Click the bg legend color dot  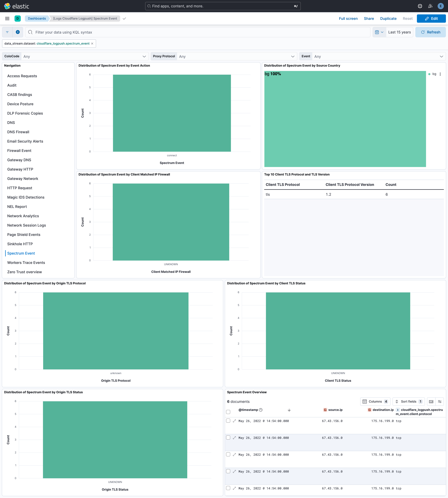pyautogui.click(x=429, y=74)
